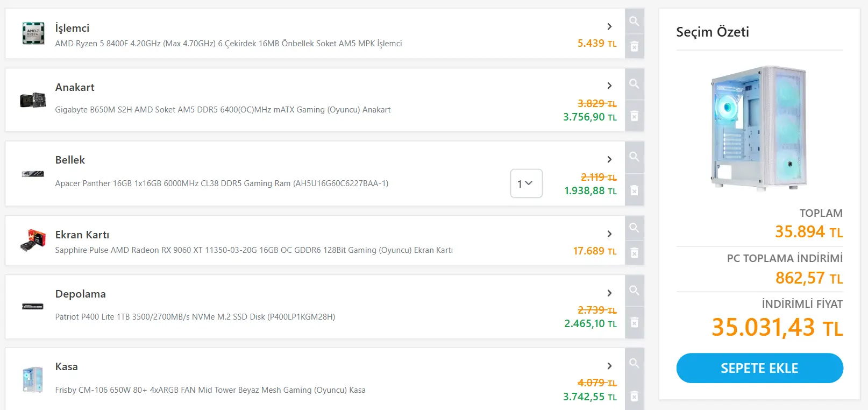The height and width of the screenshot is (410, 868).
Task: Click the 17.689 TL graphics card price
Action: pos(595,251)
